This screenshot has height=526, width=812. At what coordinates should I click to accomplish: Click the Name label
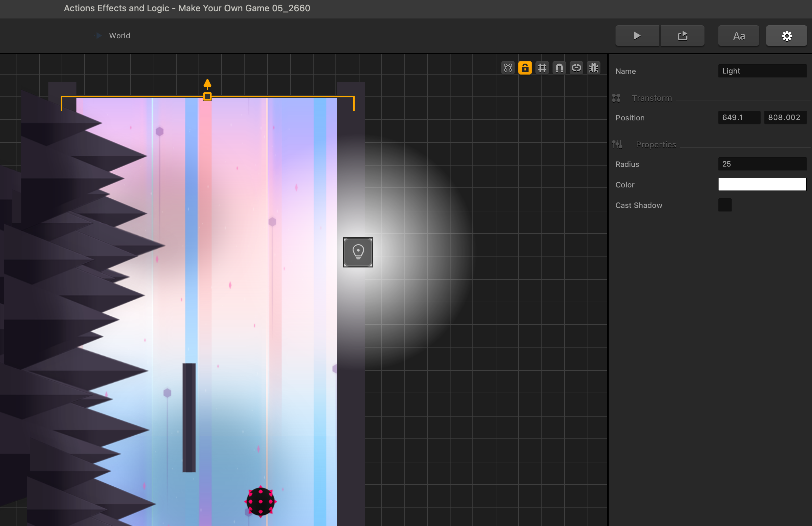(x=625, y=71)
